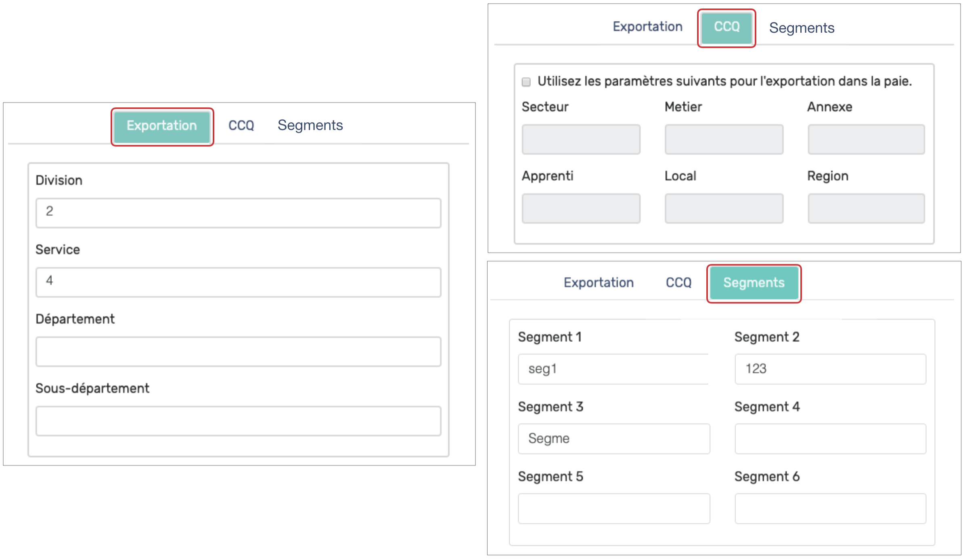963x560 pixels.
Task: Enable the payroll export parameters checkbox
Action: (526, 82)
